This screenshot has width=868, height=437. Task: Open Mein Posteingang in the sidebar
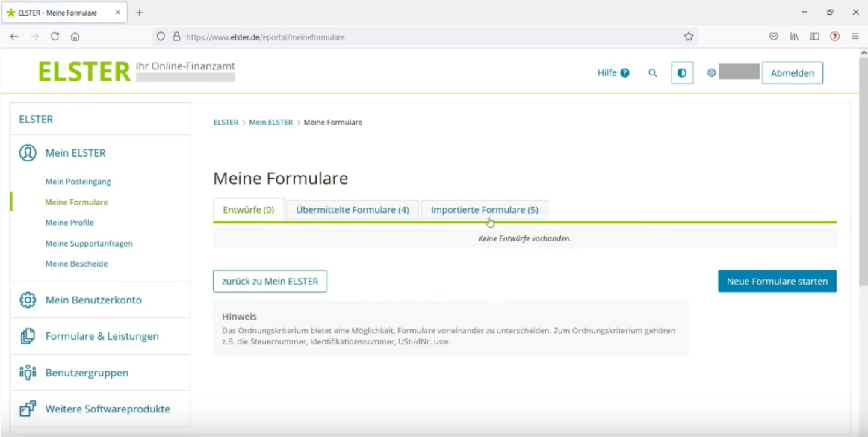(78, 181)
